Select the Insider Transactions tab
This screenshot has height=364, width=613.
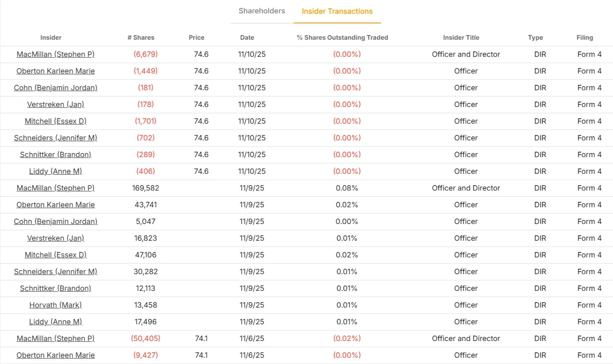point(337,11)
